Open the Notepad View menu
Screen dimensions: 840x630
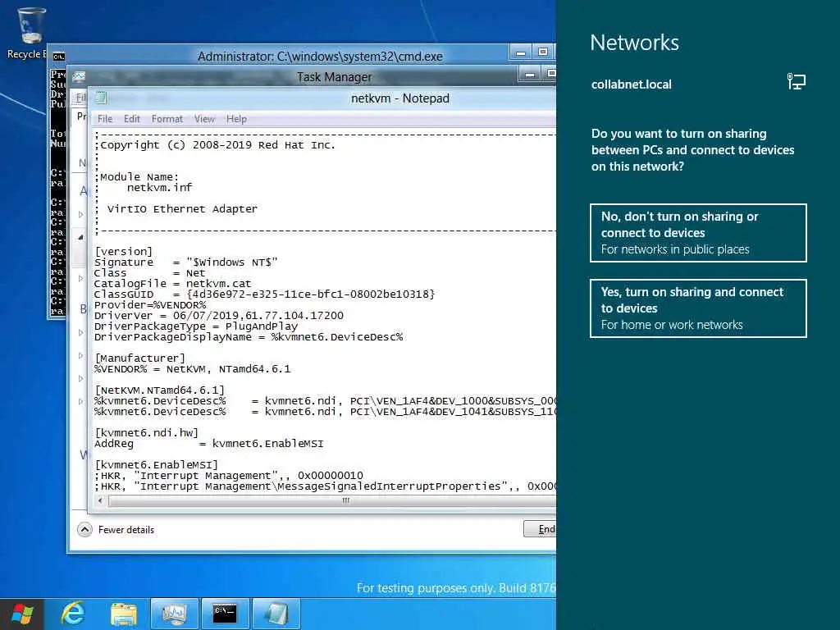(204, 119)
